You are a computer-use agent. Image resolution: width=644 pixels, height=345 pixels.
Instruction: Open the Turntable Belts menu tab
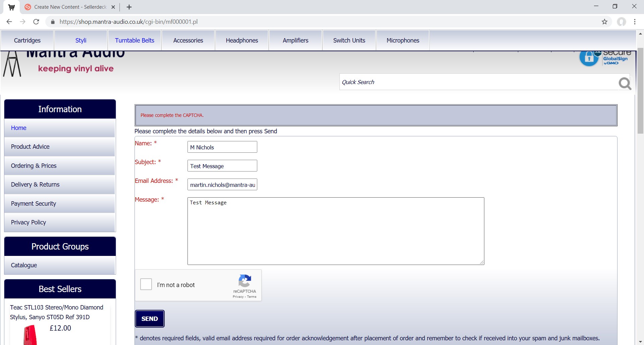[x=135, y=41]
